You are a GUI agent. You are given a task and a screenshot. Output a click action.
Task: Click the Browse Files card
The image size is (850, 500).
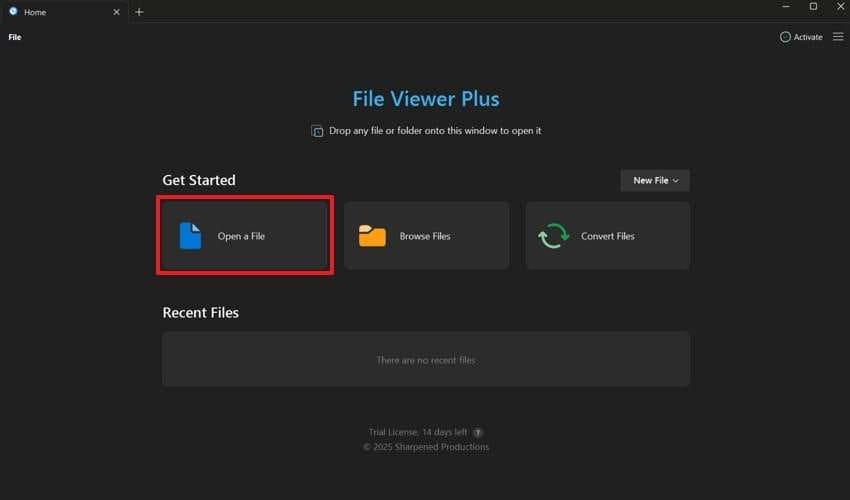(427, 235)
